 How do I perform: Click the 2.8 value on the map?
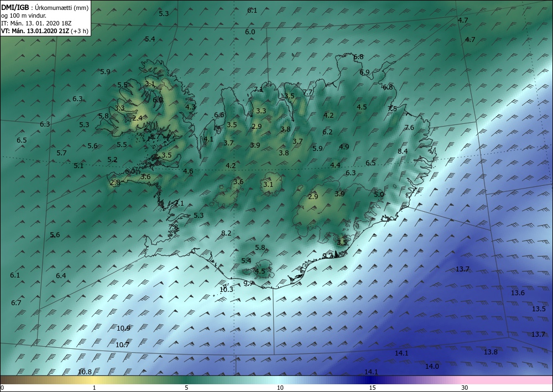coord(115,182)
